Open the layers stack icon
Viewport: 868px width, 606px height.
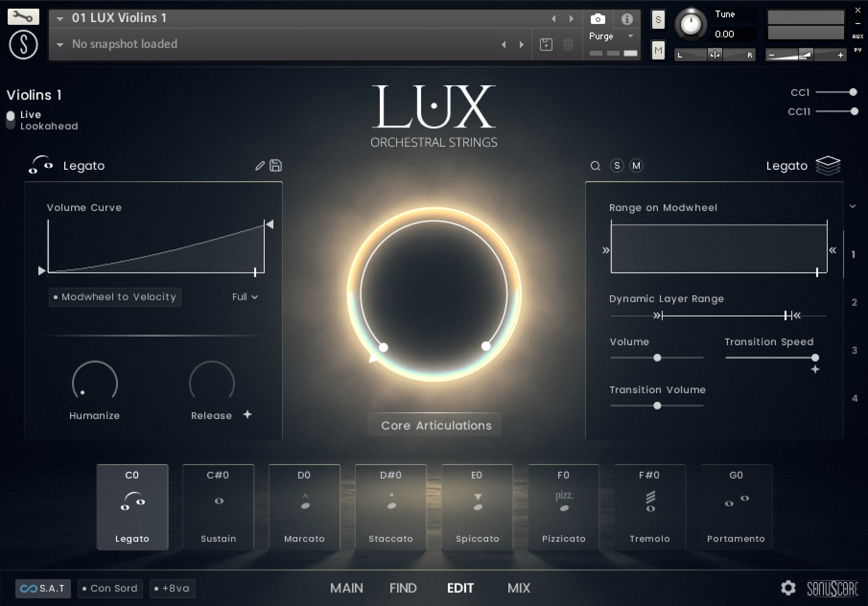point(828,166)
